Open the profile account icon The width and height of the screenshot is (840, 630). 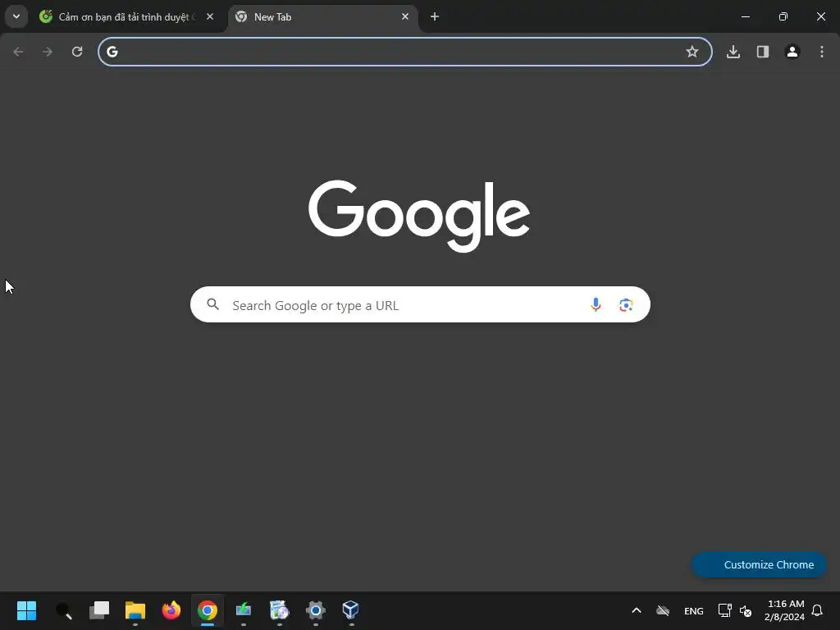click(792, 52)
